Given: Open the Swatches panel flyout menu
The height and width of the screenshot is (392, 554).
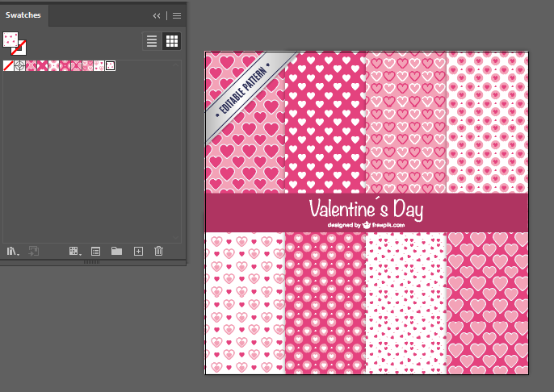Looking at the screenshot, I should coord(177,15).
